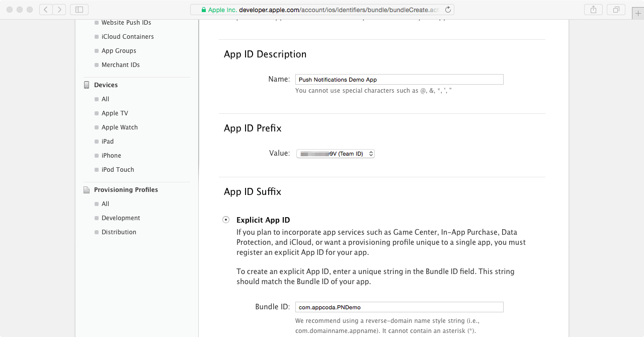This screenshot has width=644, height=337.
Task: Click inside the Bundle ID input field
Action: (x=399, y=307)
